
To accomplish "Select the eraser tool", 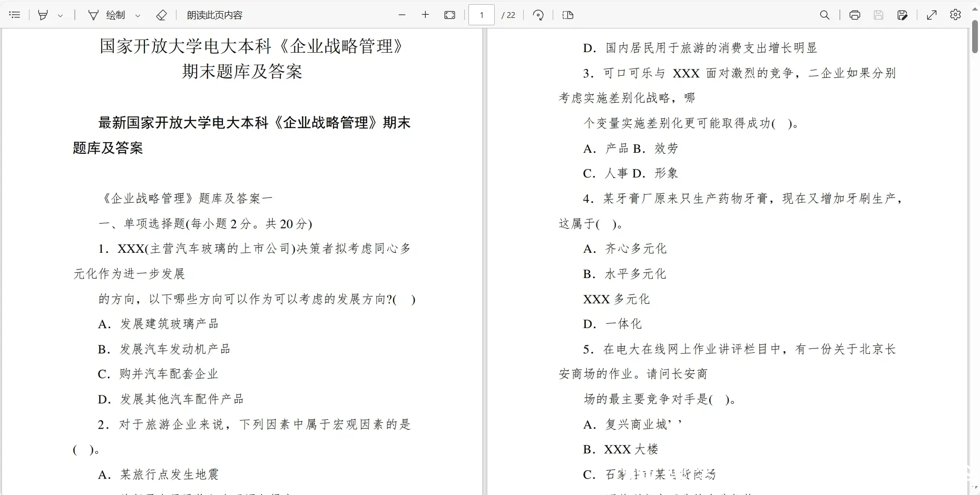I will point(162,15).
